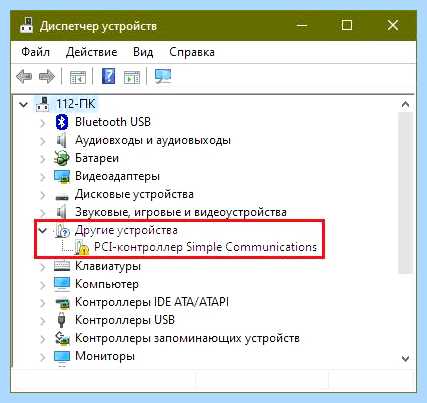Viewport: 427px width, 403px height.
Task: Expand Аудиовходы и аудиовыходы category
Action: pos(42,141)
